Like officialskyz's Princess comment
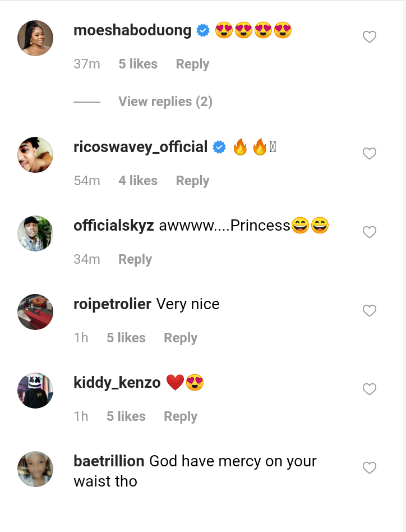 [369, 232]
